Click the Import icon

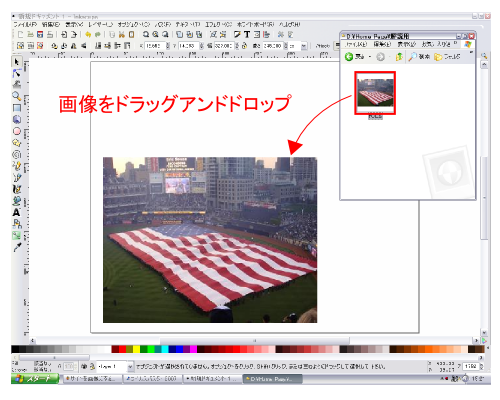click(64, 34)
